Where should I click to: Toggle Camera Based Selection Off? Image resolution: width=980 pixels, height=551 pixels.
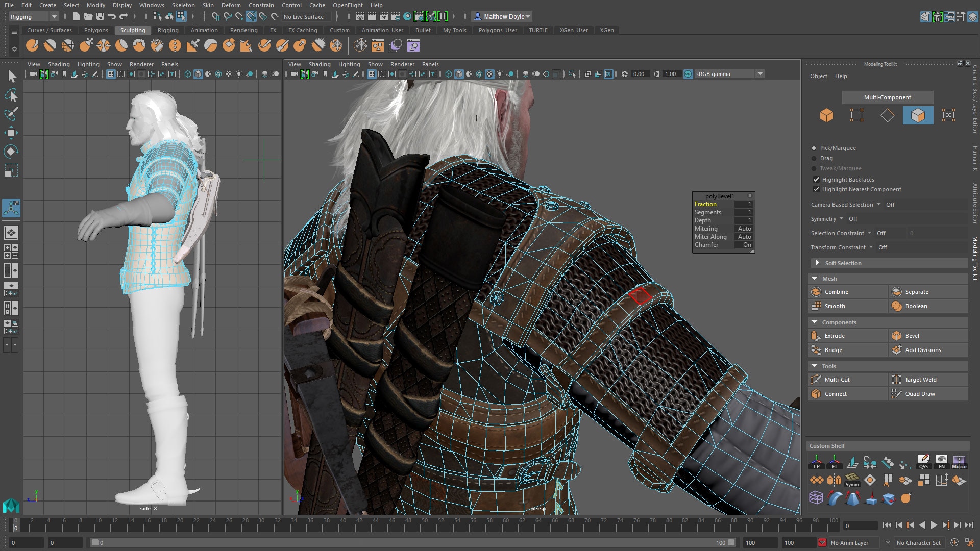point(890,205)
